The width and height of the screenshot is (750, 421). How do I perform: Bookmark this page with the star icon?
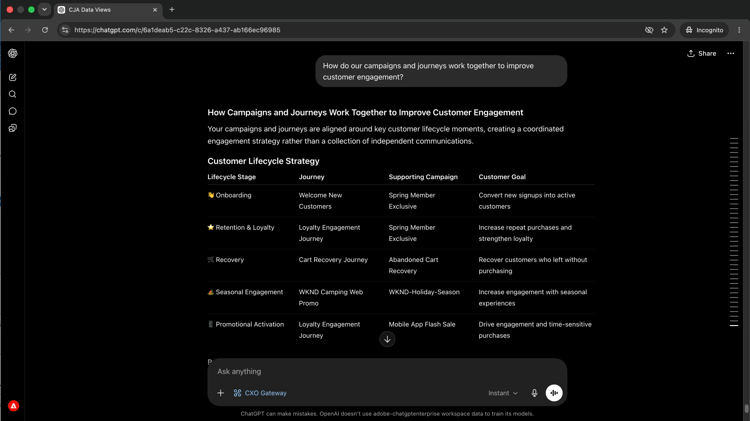[664, 30]
